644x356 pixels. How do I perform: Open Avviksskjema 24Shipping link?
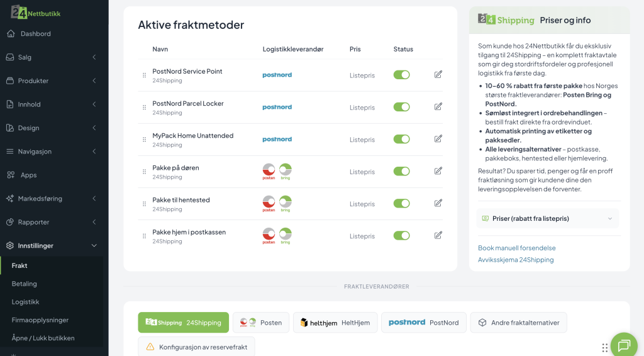tap(516, 260)
